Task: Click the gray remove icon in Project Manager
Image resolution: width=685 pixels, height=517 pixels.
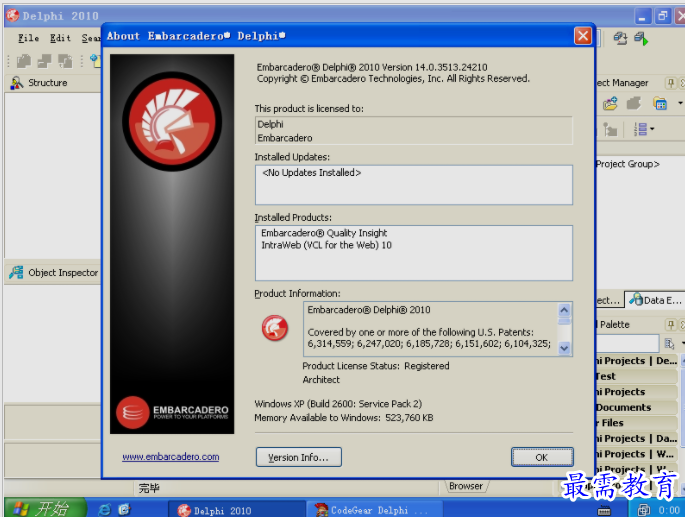Action: (x=634, y=104)
